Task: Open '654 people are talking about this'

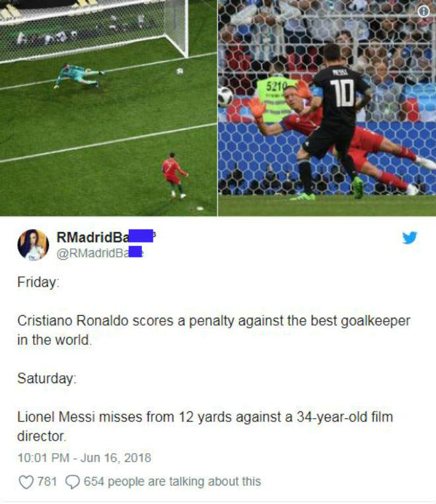Action: (172, 482)
